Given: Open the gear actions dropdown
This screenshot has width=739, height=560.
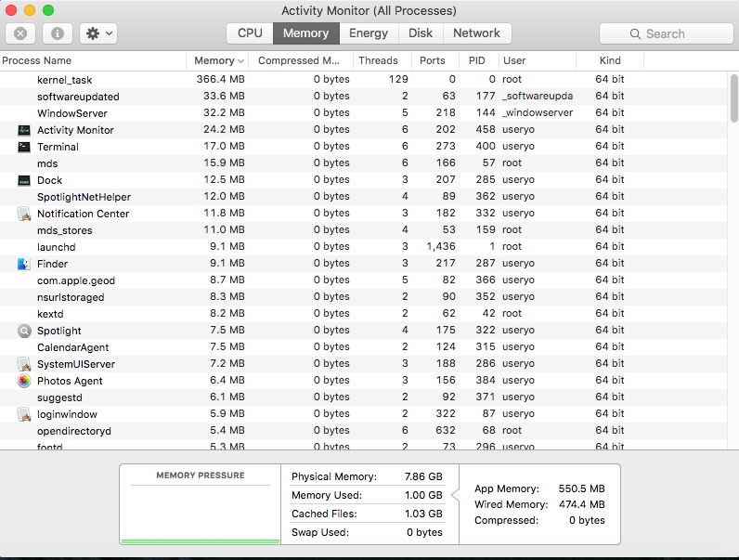Looking at the screenshot, I should pyautogui.click(x=98, y=33).
